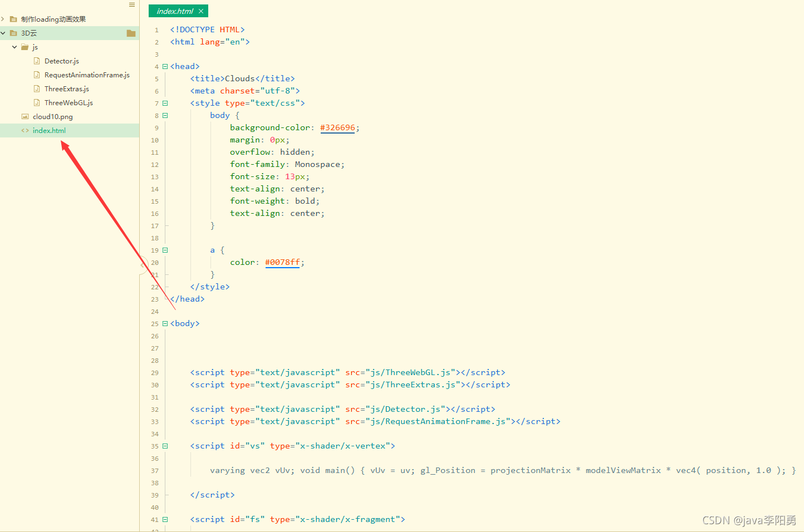Click the js/RequestAnimationFrame.js src string

tap(438, 421)
